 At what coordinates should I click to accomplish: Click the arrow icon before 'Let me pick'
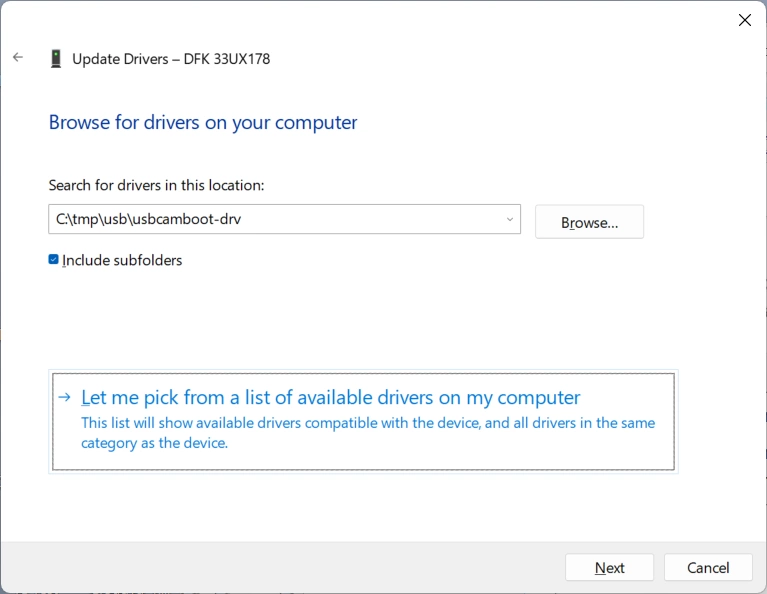click(65, 397)
